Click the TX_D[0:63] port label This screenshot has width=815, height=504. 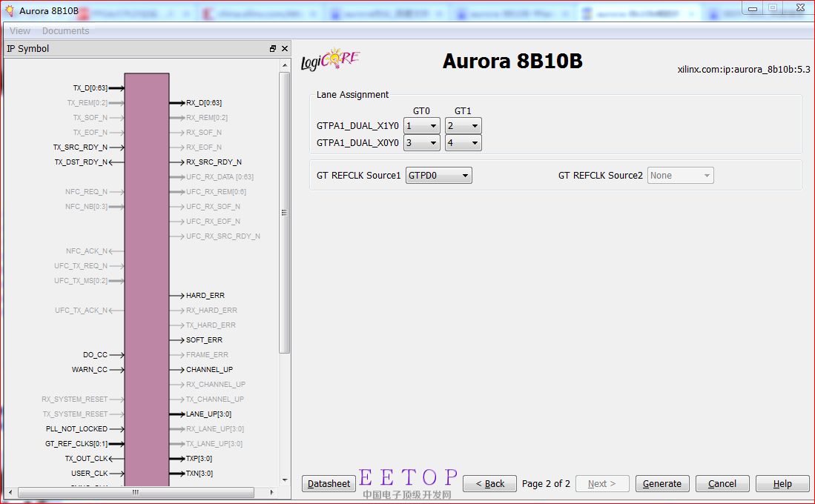point(90,88)
